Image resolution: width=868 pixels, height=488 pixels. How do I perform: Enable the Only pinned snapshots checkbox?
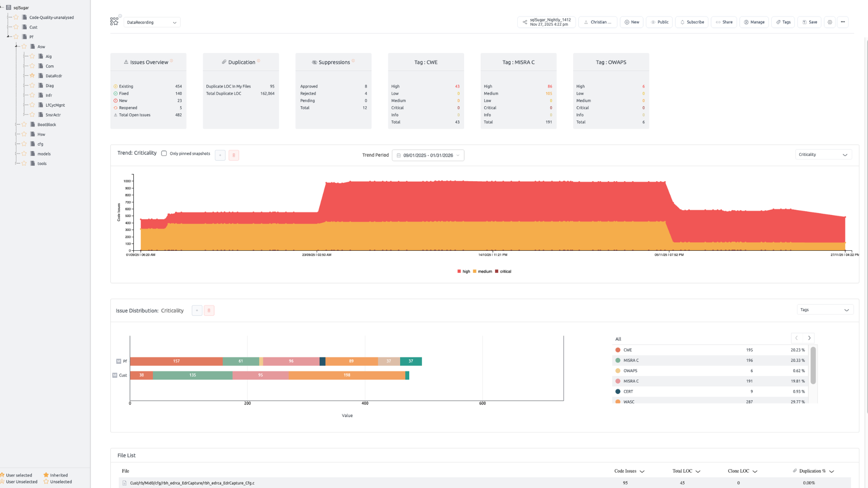[164, 154]
